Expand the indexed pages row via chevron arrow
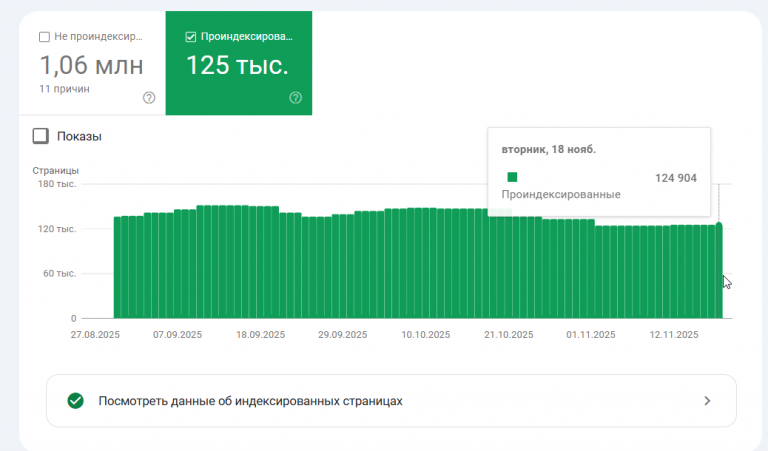Screen dimensions: 768x451 click(707, 401)
